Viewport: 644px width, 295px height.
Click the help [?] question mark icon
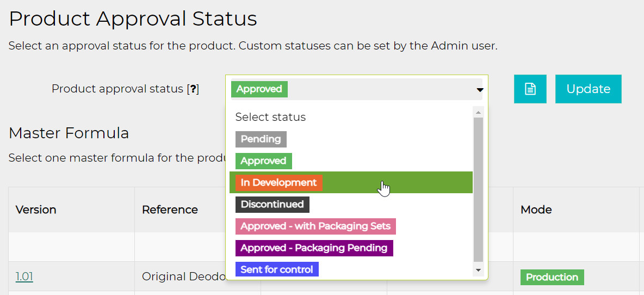[192, 89]
